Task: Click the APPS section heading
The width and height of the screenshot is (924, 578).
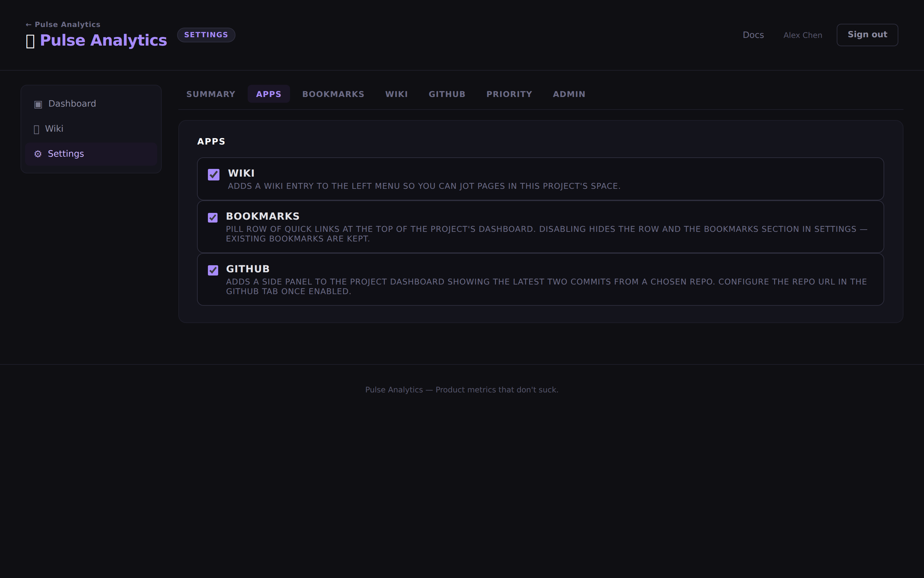Action: 211,141
